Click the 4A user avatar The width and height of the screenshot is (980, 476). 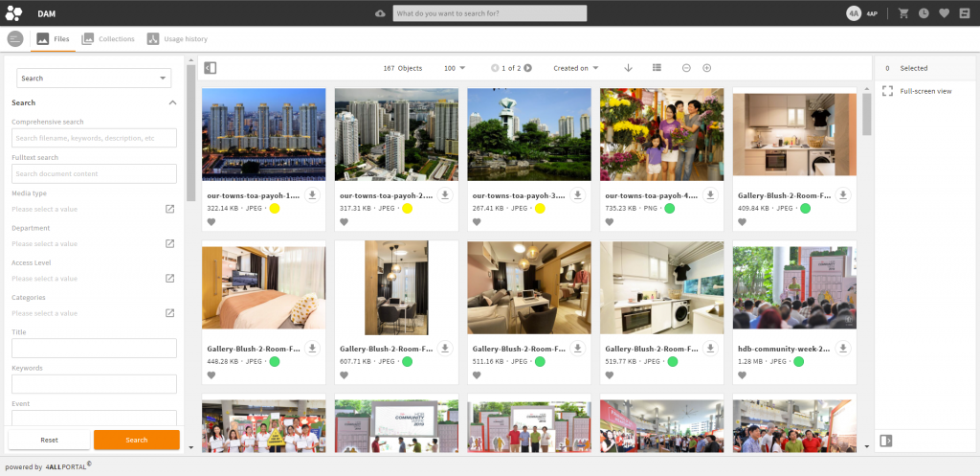coord(854,13)
